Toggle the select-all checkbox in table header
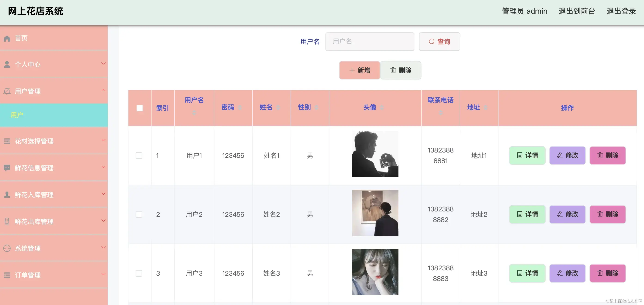Image resolution: width=644 pixels, height=305 pixels. click(140, 108)
